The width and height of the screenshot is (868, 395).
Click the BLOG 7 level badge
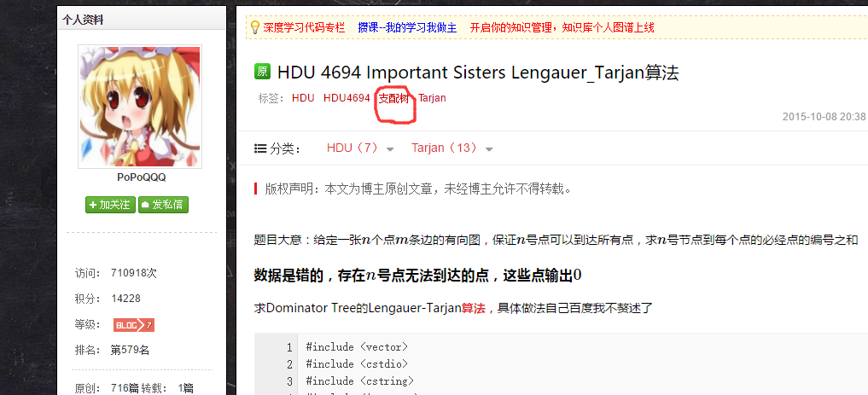(134, 325)
